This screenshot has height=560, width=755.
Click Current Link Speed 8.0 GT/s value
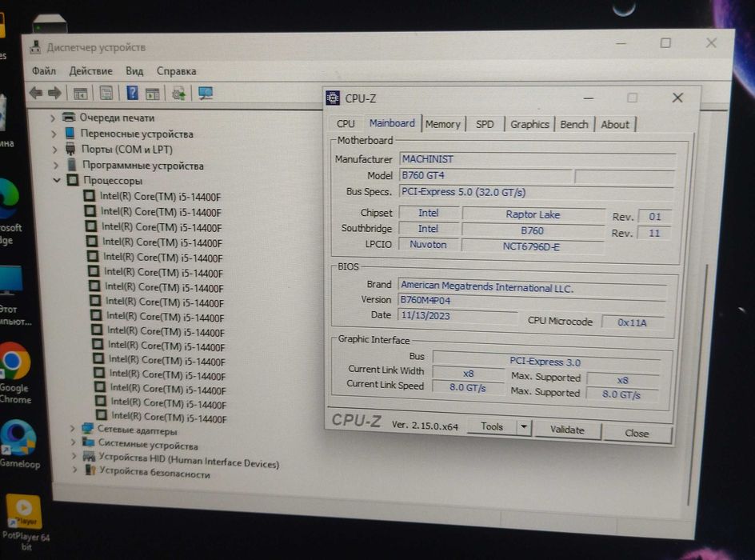coord(467,387)
